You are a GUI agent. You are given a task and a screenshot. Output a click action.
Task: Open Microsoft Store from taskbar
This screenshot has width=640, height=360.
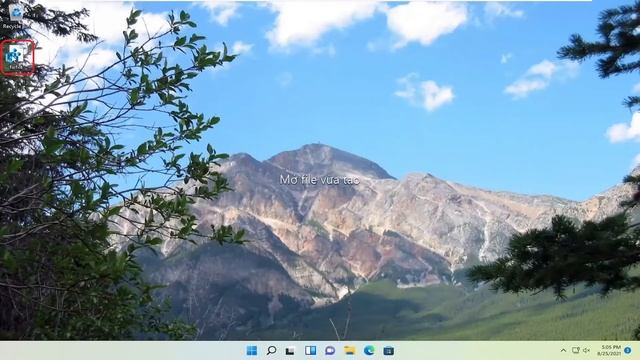pyautogui.click(x=389, y=351)
